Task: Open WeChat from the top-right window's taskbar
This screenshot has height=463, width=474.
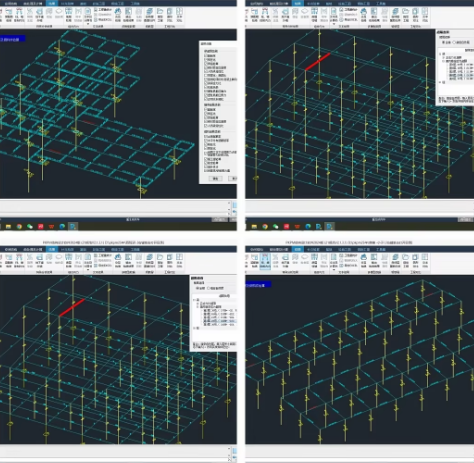Action: coord(275,226)
